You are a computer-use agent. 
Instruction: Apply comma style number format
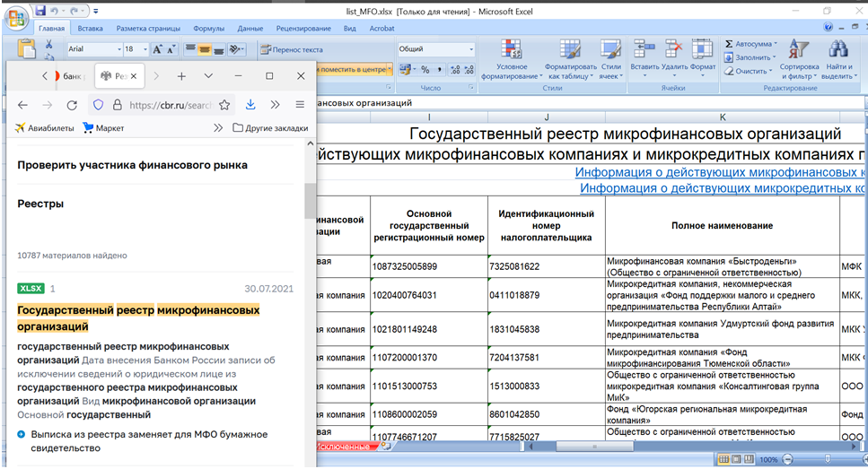(x=440, y=70)
